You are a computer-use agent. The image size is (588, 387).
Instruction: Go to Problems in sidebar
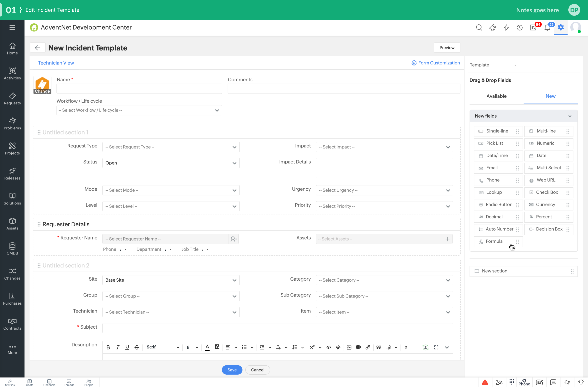tap(12, 124)
